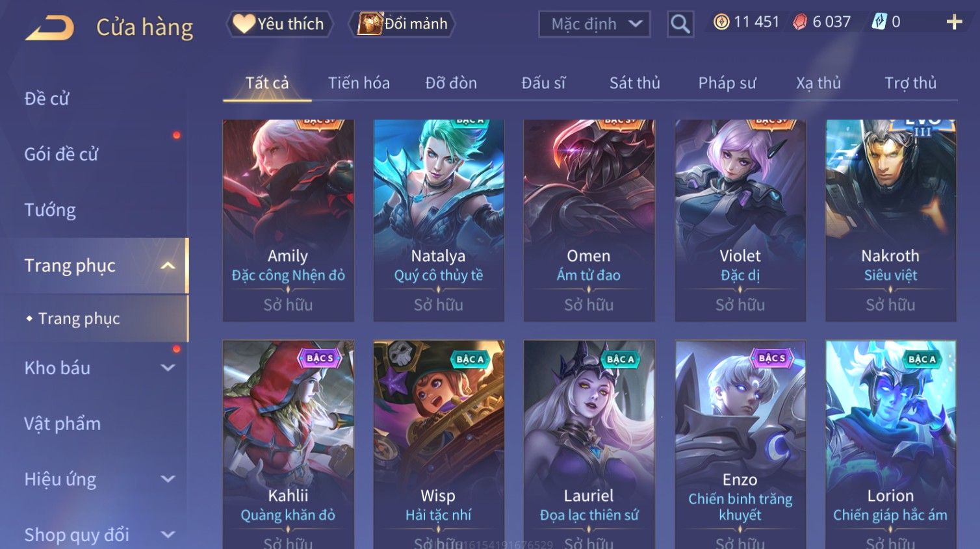Screen dimensions: 980x549
Task: Select the Amily Đặc công Nhện đỏ skin
Action: (x=288, y=220)
